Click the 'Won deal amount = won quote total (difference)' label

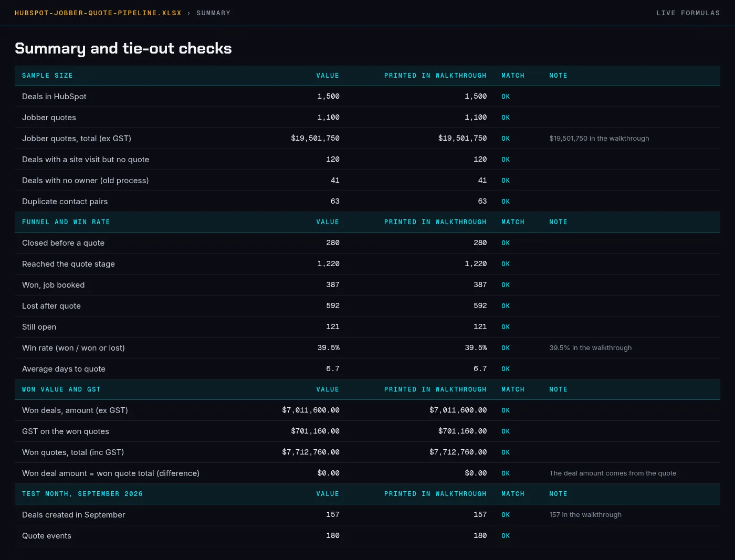111,473
